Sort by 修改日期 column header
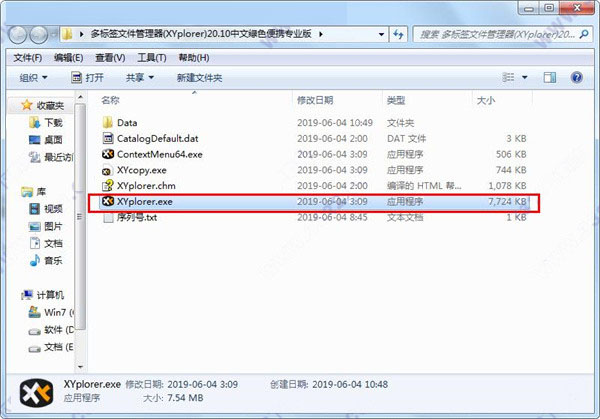This screenshot has height=419, width=600. click(315, 100)
